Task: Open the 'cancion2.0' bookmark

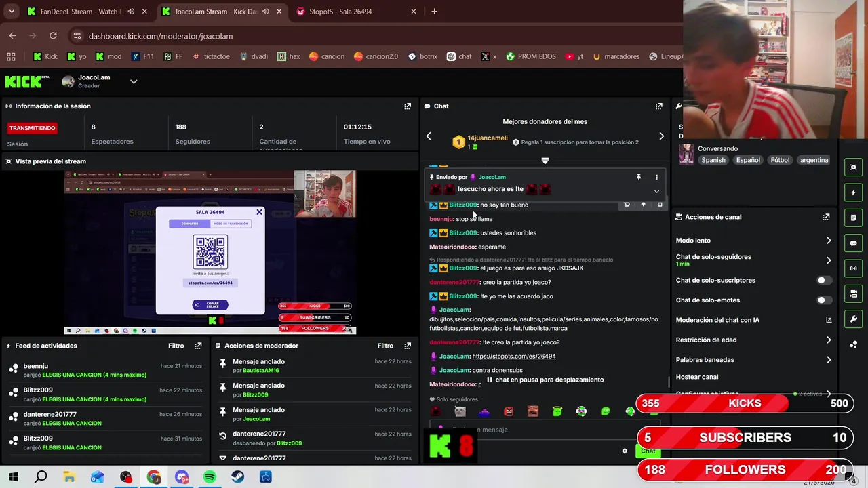Action: [x=376, y=57]
